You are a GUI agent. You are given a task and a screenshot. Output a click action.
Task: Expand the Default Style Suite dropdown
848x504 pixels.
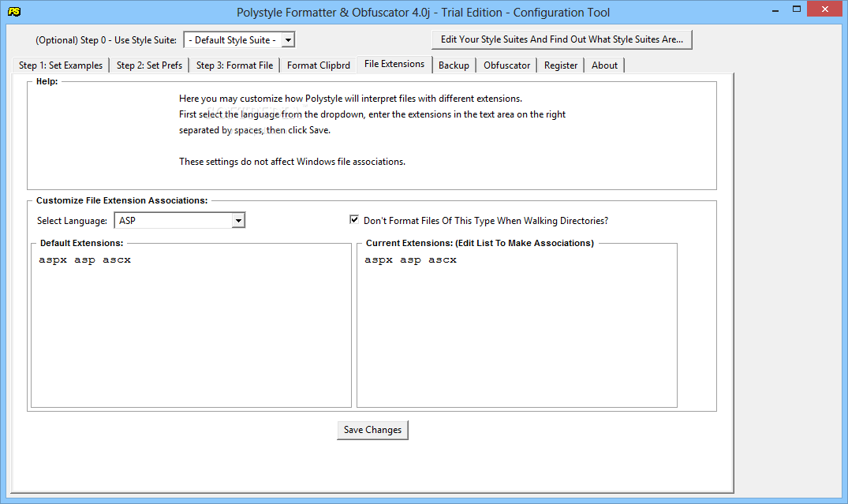click(288, 40)
